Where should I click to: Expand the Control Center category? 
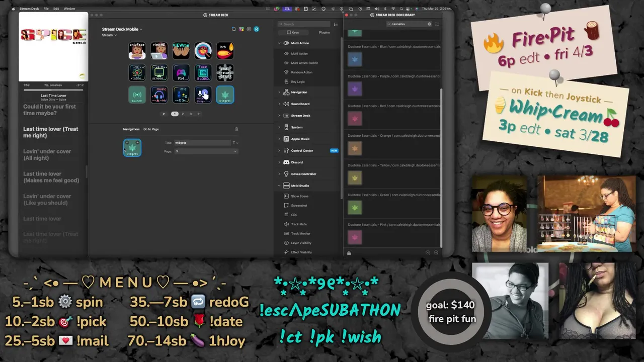pos(279,151)
